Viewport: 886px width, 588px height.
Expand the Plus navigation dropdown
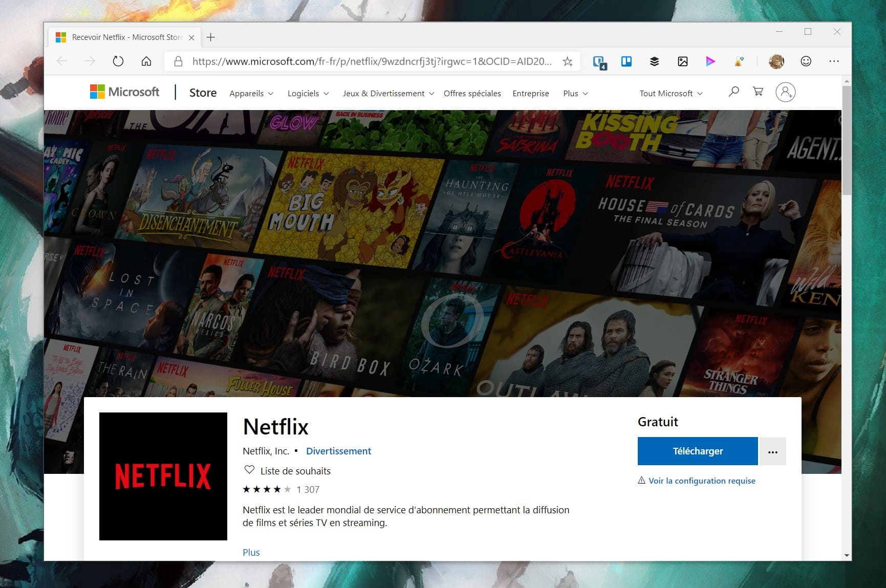(x=576, y=94)
